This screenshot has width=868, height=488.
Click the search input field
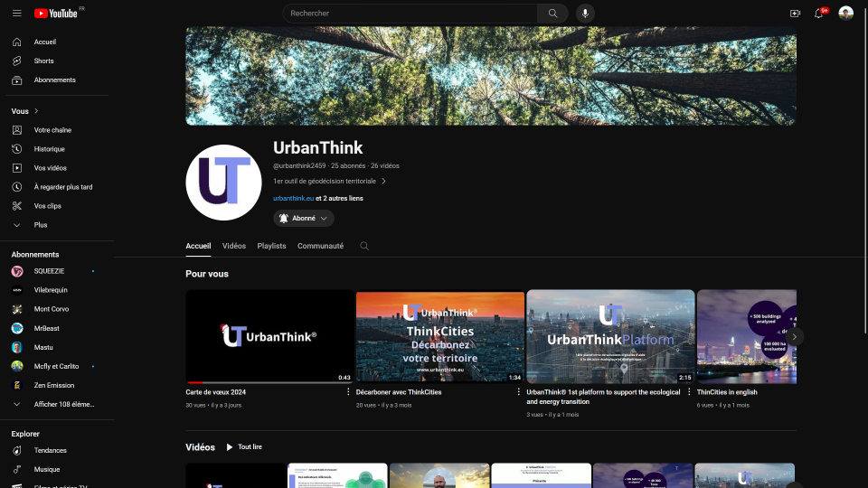pos(411,14)
